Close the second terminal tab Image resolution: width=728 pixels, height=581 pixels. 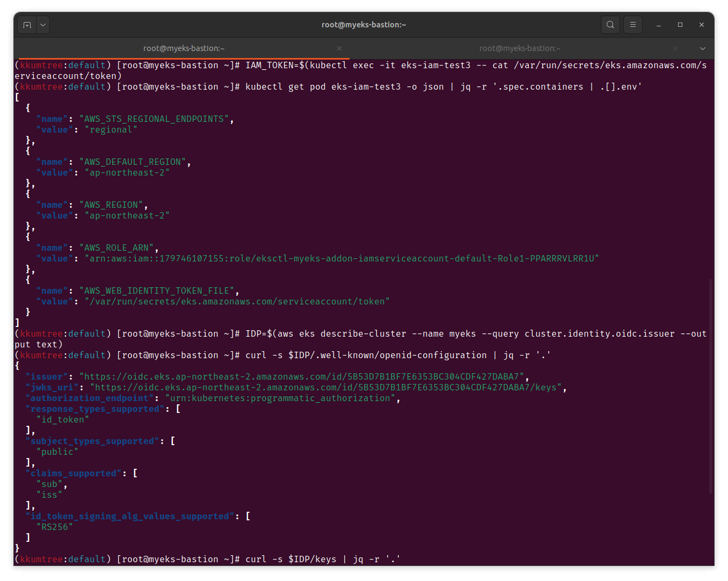click(x=675, y=48)
